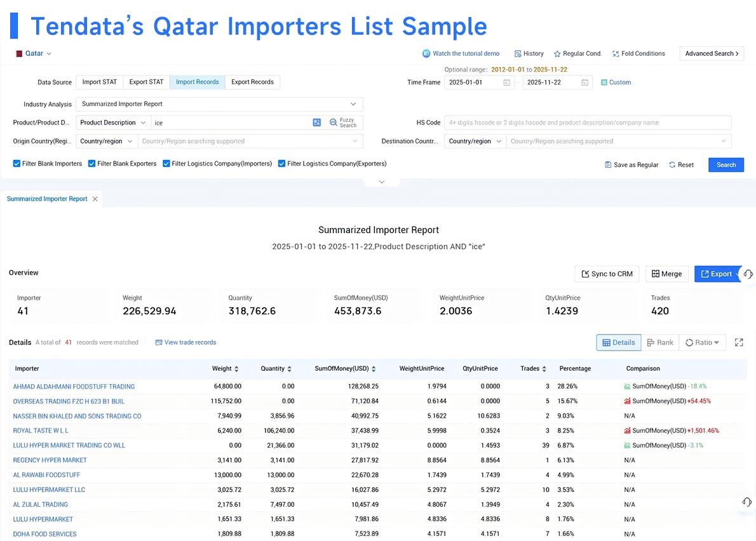Open start date calendar icon

(507, 83)
